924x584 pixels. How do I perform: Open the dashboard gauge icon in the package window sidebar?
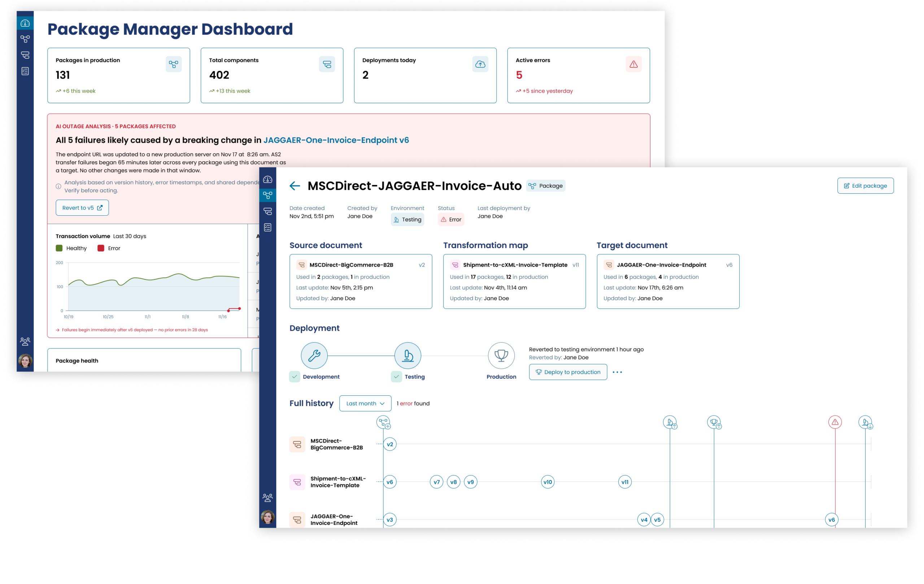coord(268,179)
